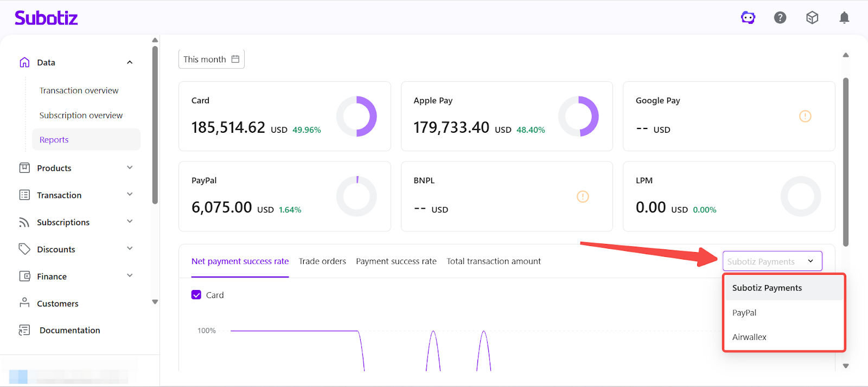Click the Documentation sidebar icon

click(x=24, y=330)
